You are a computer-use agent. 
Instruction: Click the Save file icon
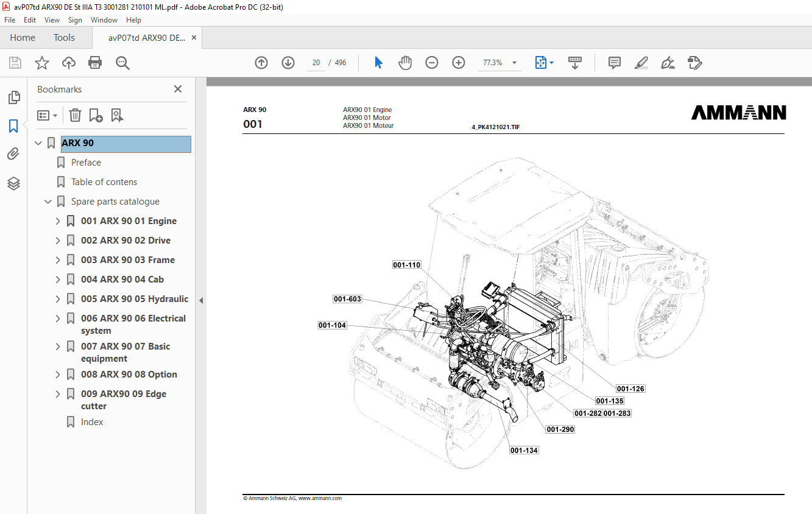(x=15, y=63)
